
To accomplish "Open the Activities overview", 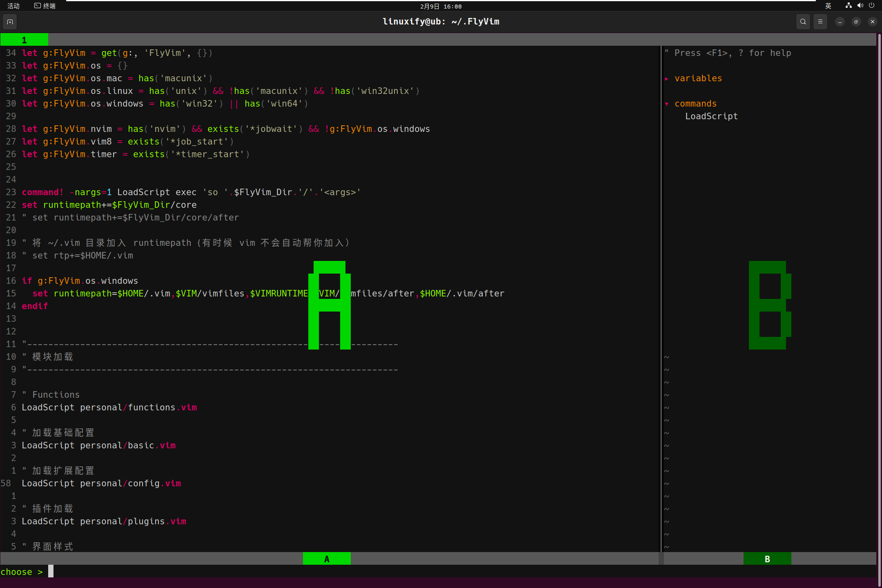I will [13, 6].
